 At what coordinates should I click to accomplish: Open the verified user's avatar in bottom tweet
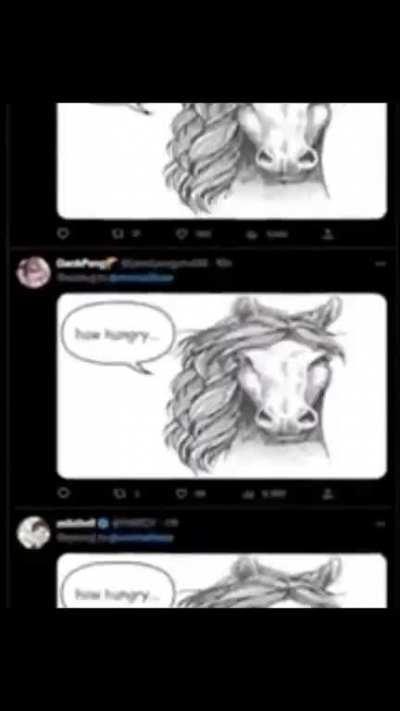coord(34,532)
